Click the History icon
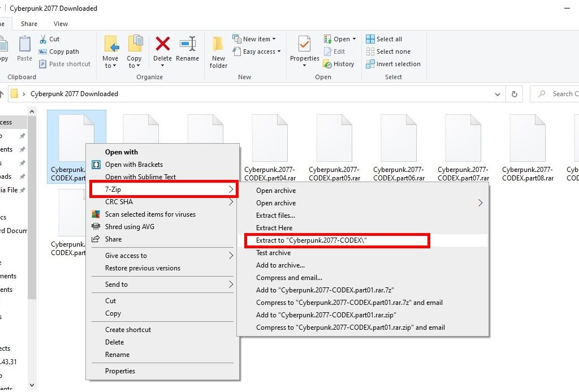Image resolution: width=579 pixels, height=392 pixels. 327,64
